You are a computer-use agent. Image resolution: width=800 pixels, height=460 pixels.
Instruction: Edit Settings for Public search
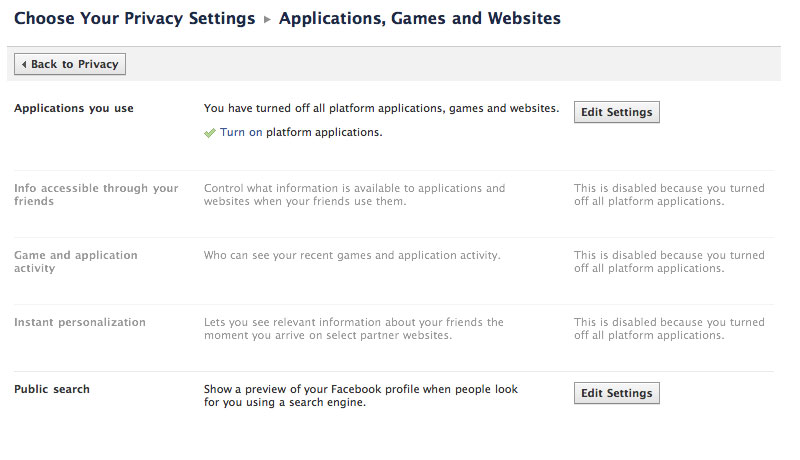coord(616,393)
